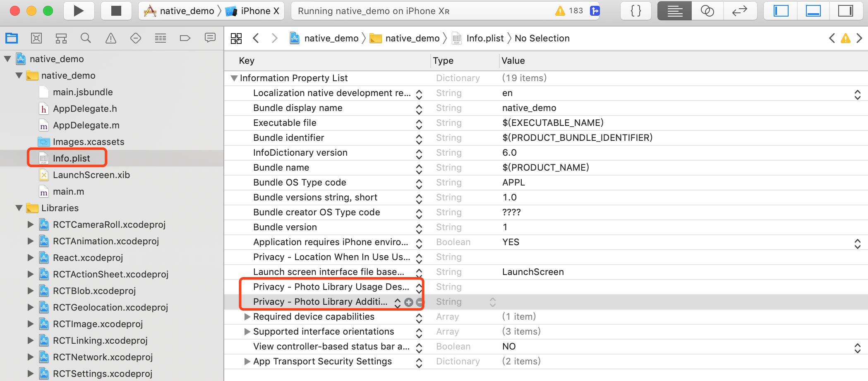The image size is (868, 381).
Task: Collapse the native_demo project root
Action: [x=7, y=59]
